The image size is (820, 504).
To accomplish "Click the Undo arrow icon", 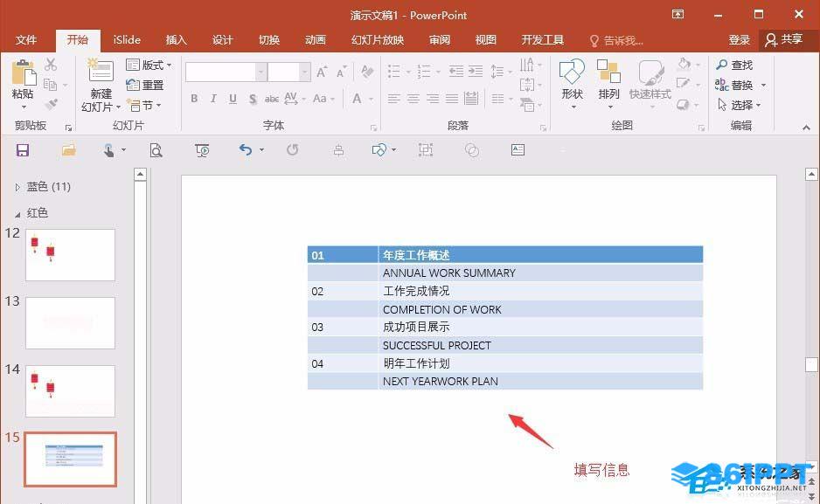I will (246, 150).
